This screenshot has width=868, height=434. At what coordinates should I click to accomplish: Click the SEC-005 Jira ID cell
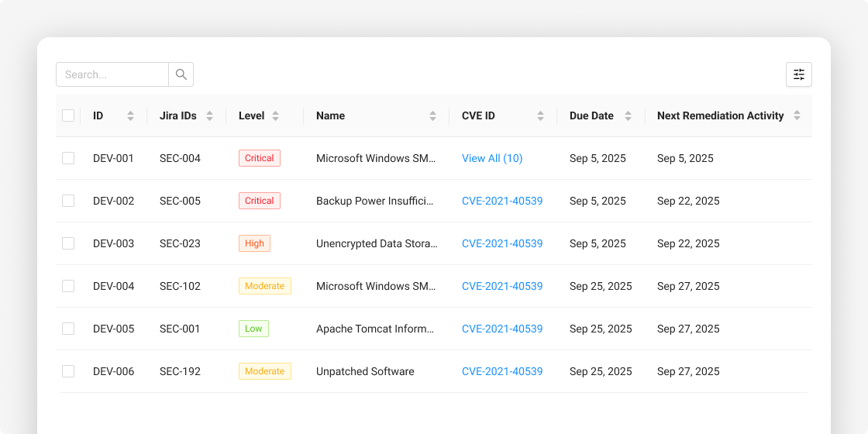coord(180,201)
